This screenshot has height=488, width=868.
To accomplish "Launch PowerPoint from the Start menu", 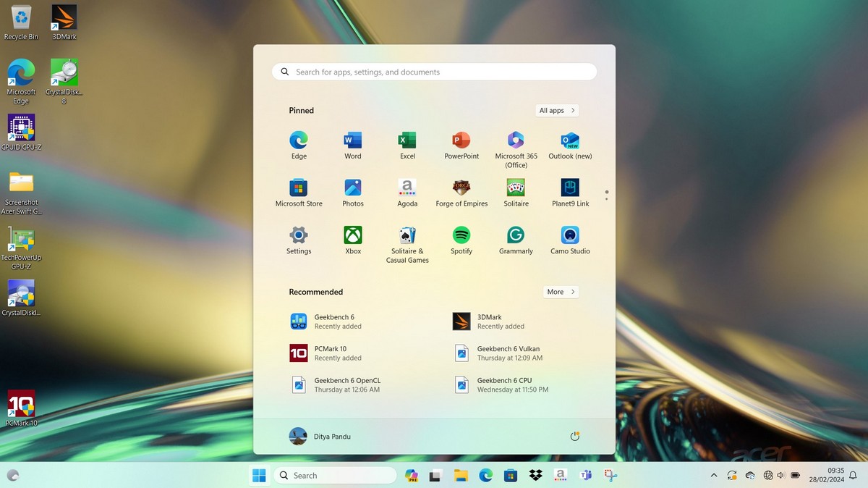I will 461,146.
